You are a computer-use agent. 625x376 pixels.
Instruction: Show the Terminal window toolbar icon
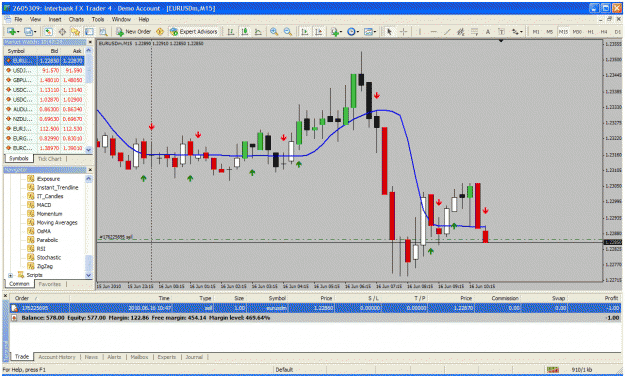[x=89, y=31]
